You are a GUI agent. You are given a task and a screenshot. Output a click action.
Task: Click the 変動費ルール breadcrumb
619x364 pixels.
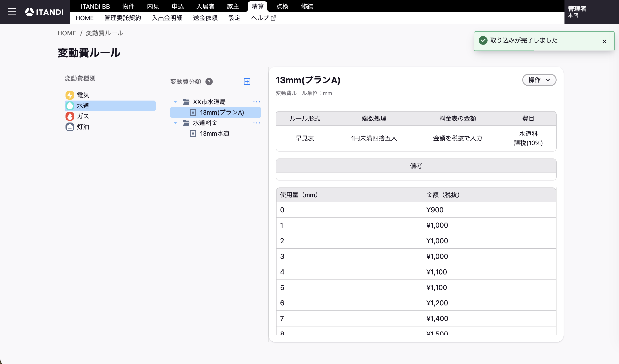pyautogui.click(x=105, y=33)
